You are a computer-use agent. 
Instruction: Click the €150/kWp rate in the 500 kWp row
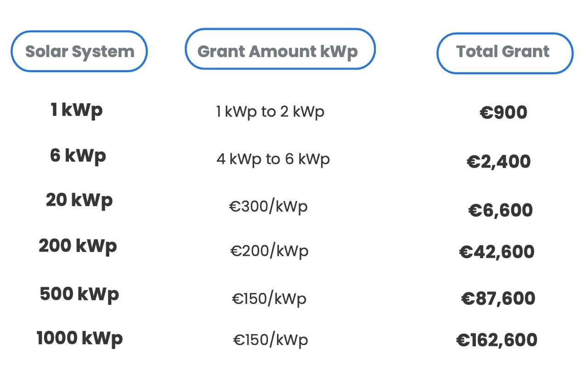(x=269, y=299)
